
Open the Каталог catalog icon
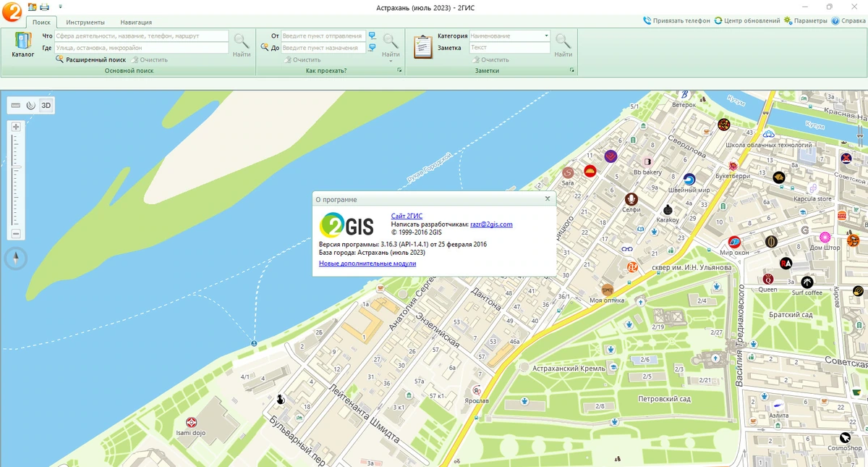click(x=22, y=44)
